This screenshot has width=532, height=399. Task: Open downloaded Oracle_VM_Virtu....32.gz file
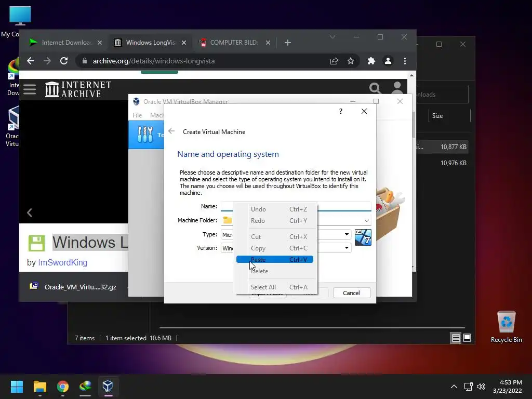pos(74,287)
